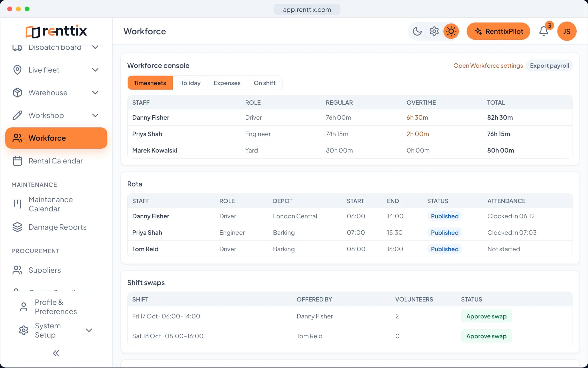The width and height of the screenshot is (588, 368).
Task: Open Warehouse box icon
Action: point(17,93)
